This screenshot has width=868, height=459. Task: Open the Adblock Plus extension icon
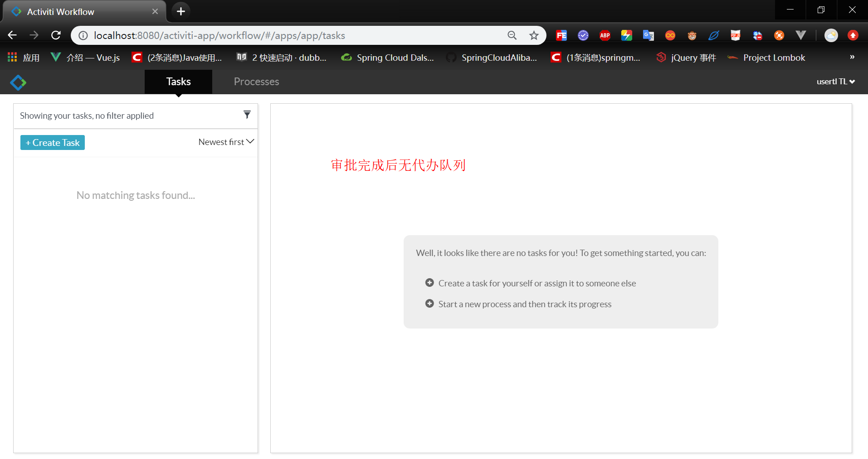tap(605, 35)
